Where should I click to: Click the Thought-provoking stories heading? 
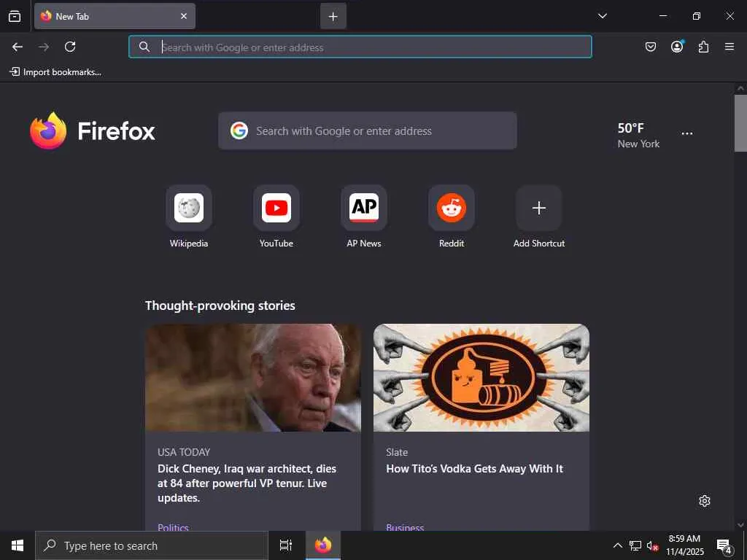220,306
